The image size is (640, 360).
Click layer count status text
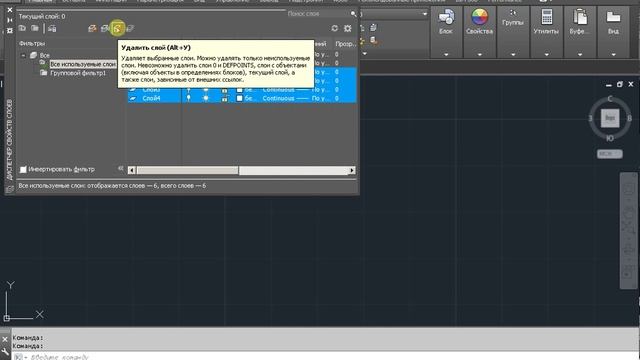[x=112, y=186]
